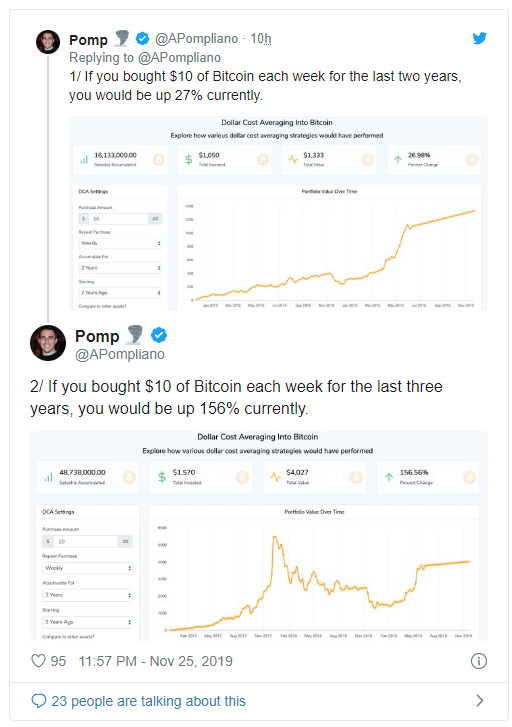This screenshot has height=727, width=512.
Task: Click the dollar sign icon next to $1,570
Action: click(x=162, y=477)
